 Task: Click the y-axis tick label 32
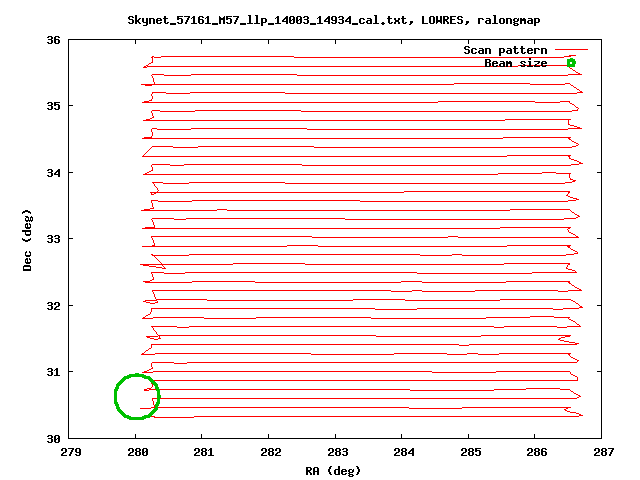point(53,306)
